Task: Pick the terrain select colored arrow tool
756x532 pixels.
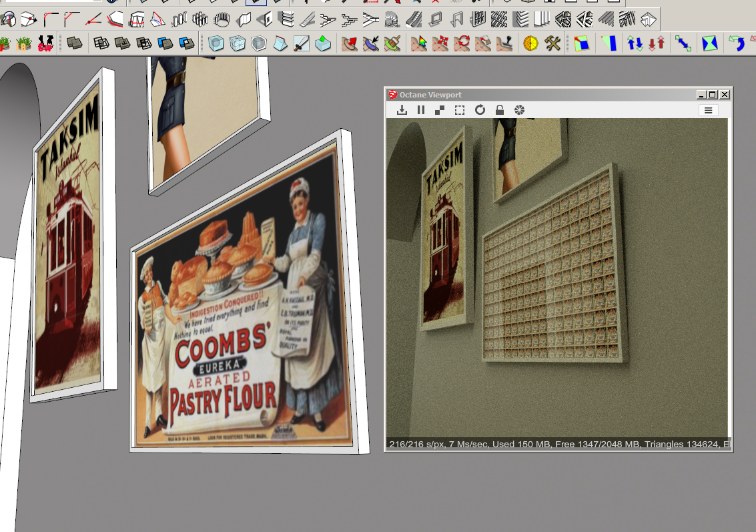Action: pos(418,43)
